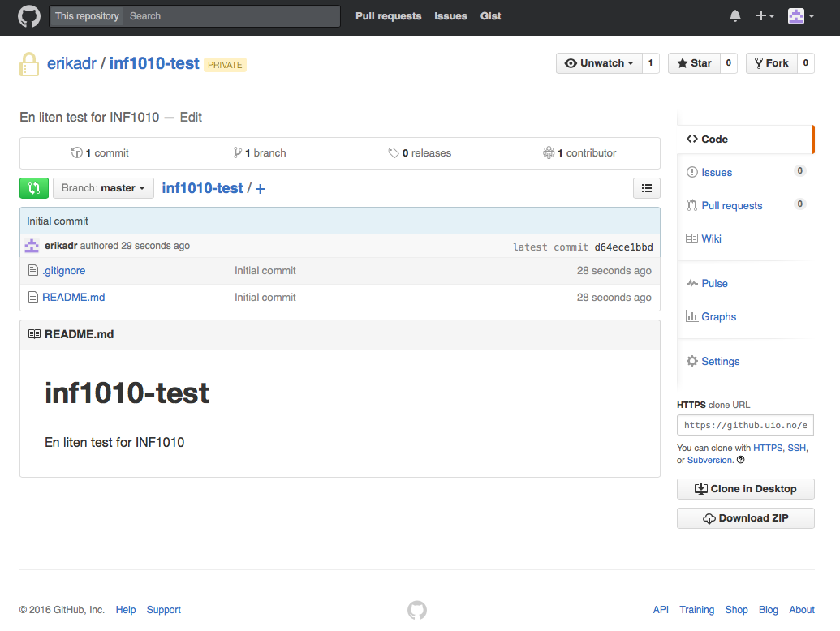
Task: Select the Code sidebar tab
Action: (x=745, y=140)
